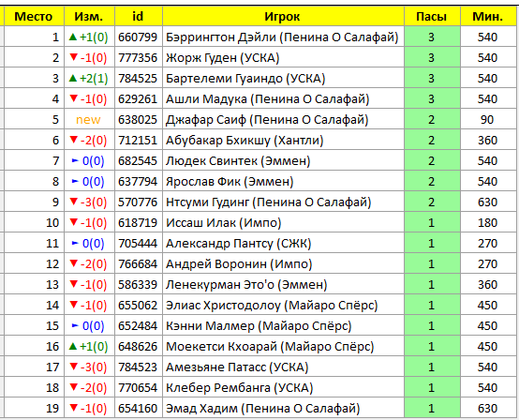Click passes cell for Клебер Рембанга

pos(431,387)
